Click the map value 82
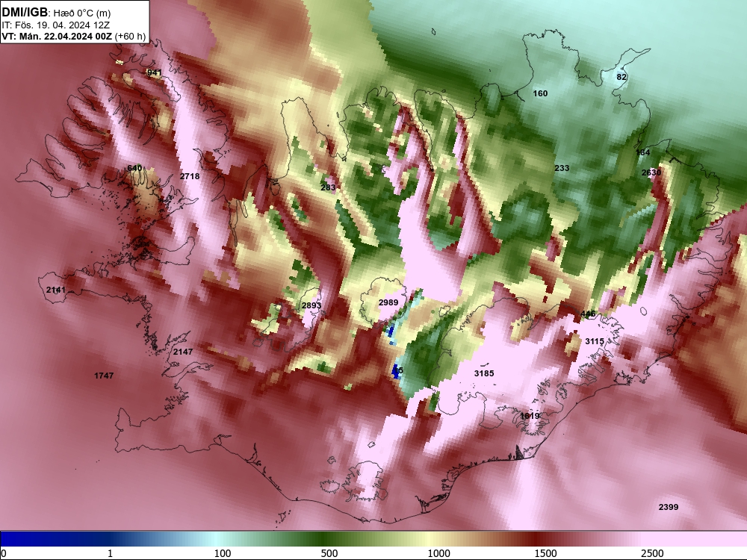The image size is (747, 560). coord(622,77)
